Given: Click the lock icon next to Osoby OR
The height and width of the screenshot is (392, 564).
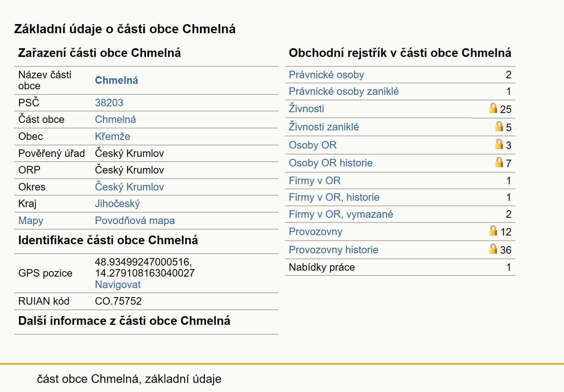Looking at the screenshot, I should [499, 144].
